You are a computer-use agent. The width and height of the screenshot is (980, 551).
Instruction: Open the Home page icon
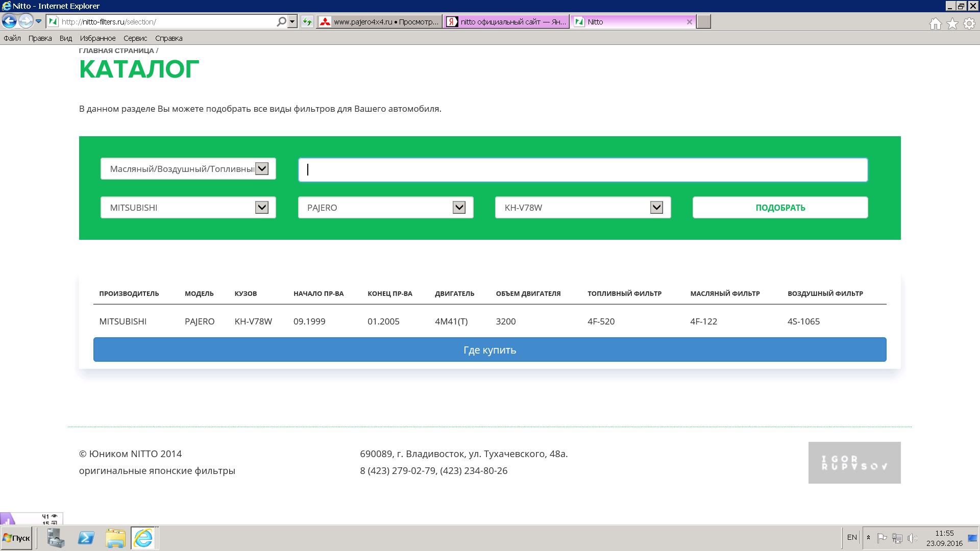tap(935, 23)
